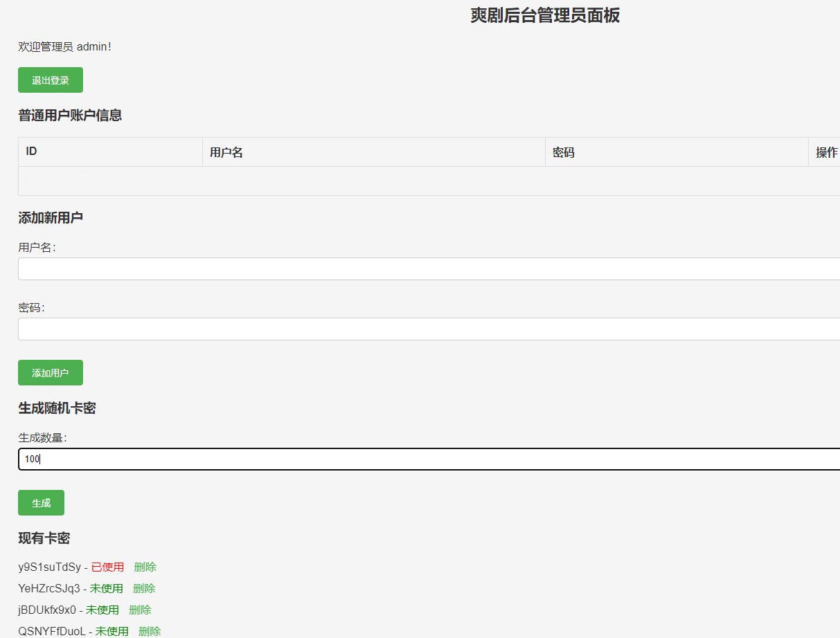Click the 现有卡密 section heading
The width and height of the screenshot is (840, 638).
[43, 538]
